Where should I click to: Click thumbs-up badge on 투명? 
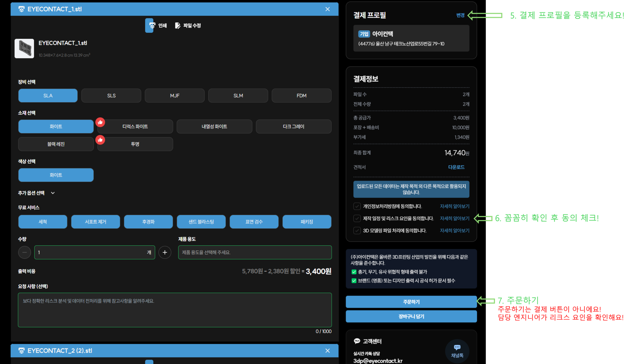(100, 140)
